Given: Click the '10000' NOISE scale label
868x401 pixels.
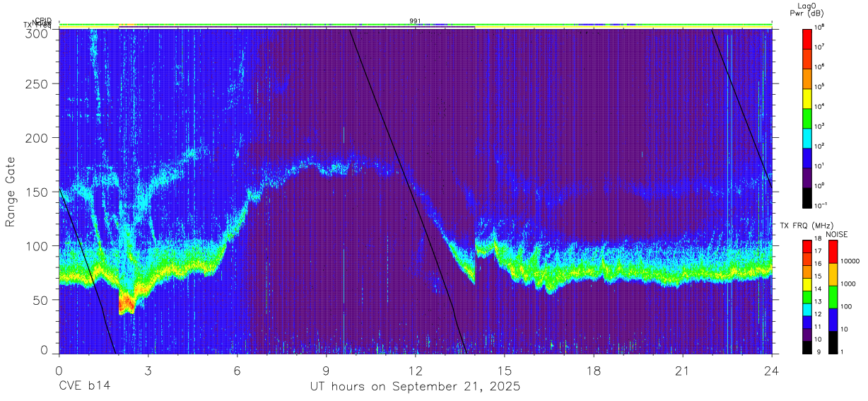Looking at the screenshot, I should 849,261.
